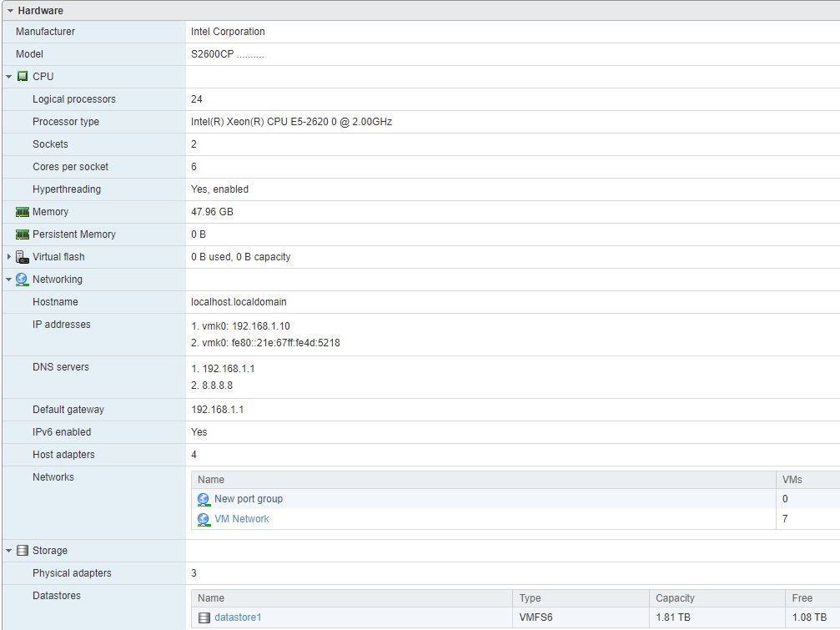Collapse the Hardware section
This screenshot has height=630, width=840.
tap(10, 11)
